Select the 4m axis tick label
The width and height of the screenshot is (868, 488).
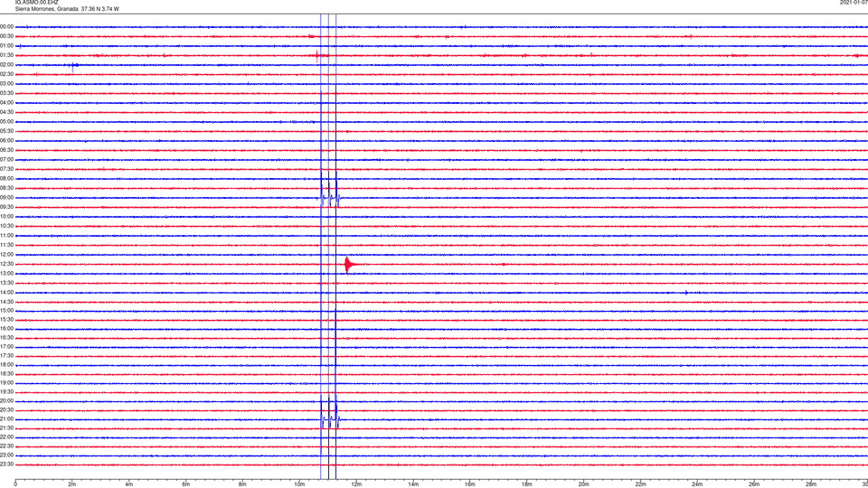[x=129, y=484]
